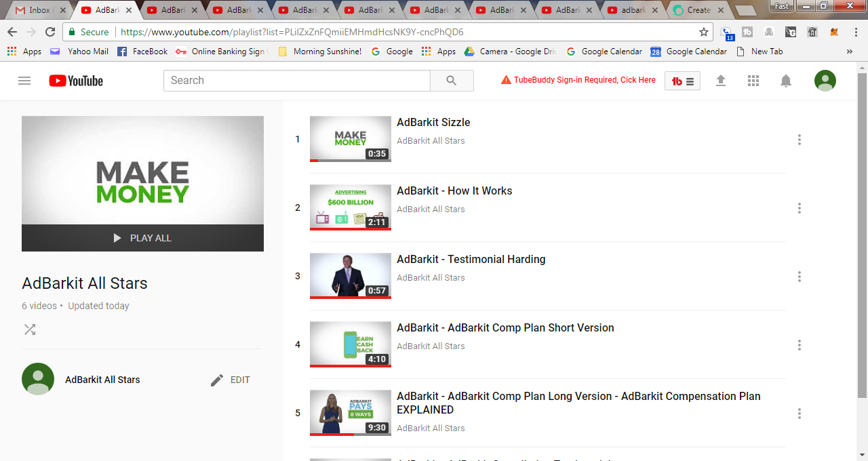
Task: Click the MAKE MONEY playlist cover thumbnail
Action: click(x=142, y=170)
